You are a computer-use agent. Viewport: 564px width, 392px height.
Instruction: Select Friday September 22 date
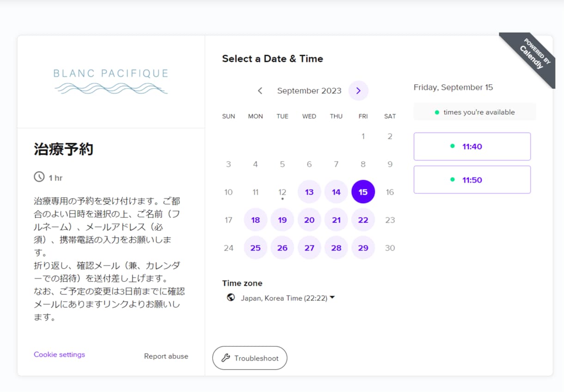click(363, 220)
